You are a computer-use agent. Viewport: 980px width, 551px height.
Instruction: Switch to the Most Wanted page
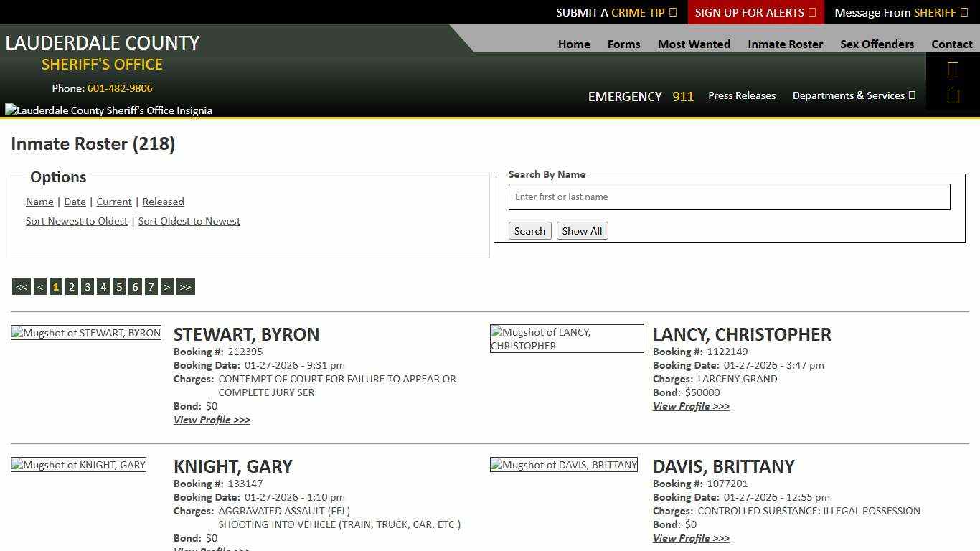tap(694, 44)
